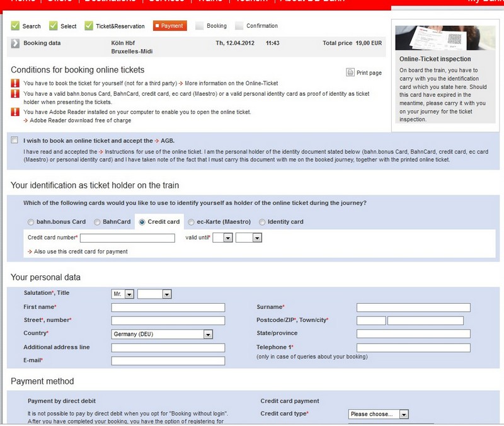Go to the Ticket&Reservation step

pyautogui.click(x=120, y=26)
